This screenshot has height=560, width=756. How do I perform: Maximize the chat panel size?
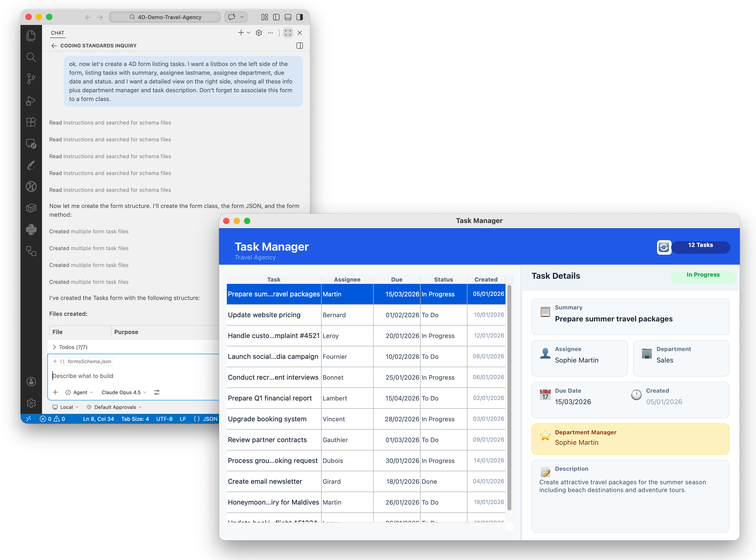pos(288,33)
